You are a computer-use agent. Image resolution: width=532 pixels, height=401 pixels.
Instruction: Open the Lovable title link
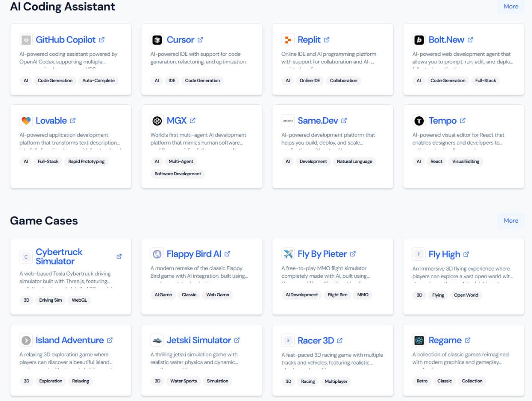(51, 121)
